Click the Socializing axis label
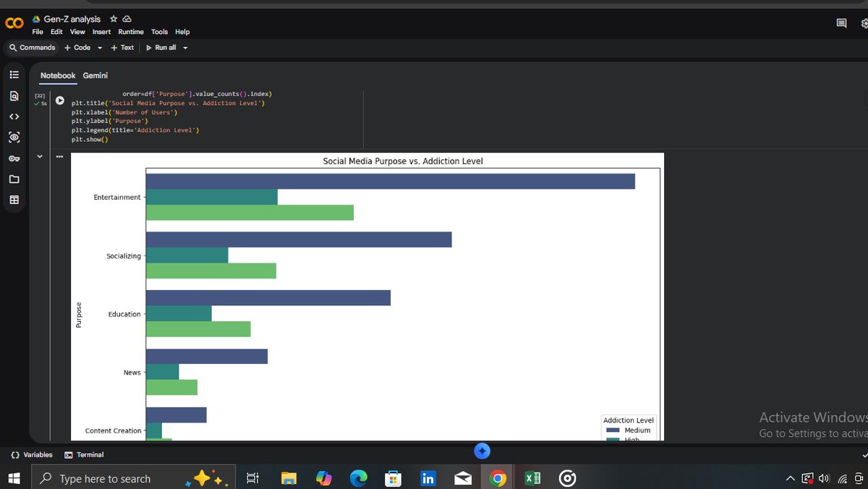 click(124, 256)
